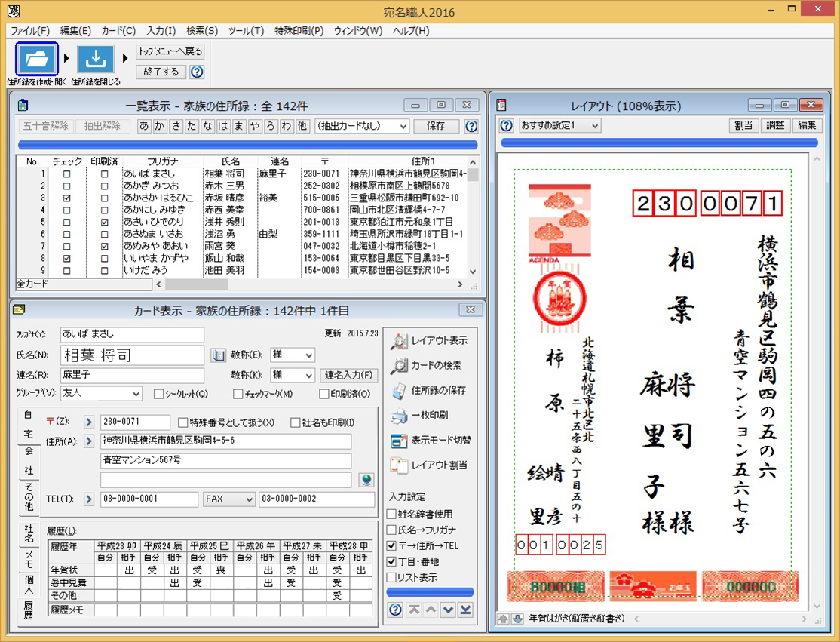840x642 pixels.
Task: Click 終了する button
Action: point(161,72)
